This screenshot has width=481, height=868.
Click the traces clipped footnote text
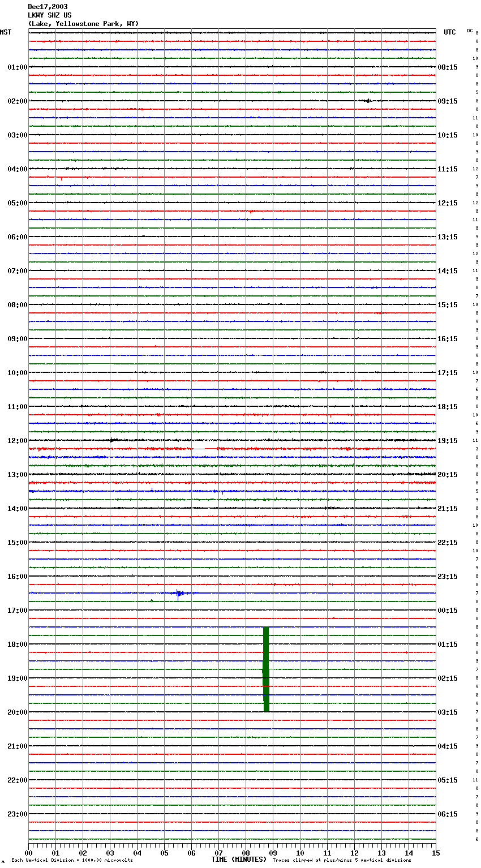[x=342, y=861]
